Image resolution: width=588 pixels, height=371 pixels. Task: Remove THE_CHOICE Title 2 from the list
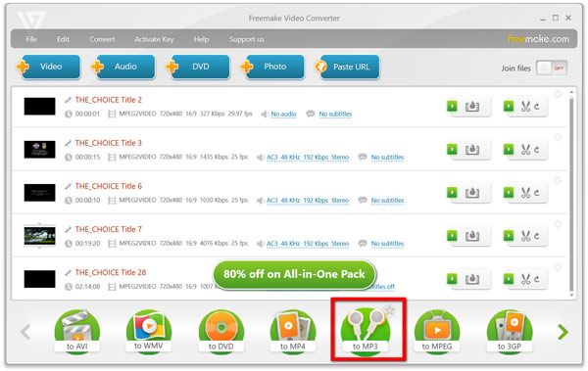[x=558, y=94]
